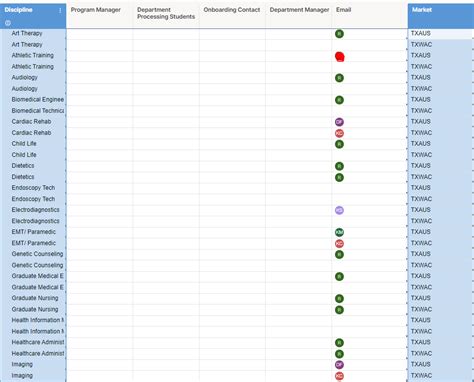The width and height of the screenshot is (474, 382).
Task: Click the Endoscopy Tech cell in TXAUS row
Action: [x=33, y=188]
